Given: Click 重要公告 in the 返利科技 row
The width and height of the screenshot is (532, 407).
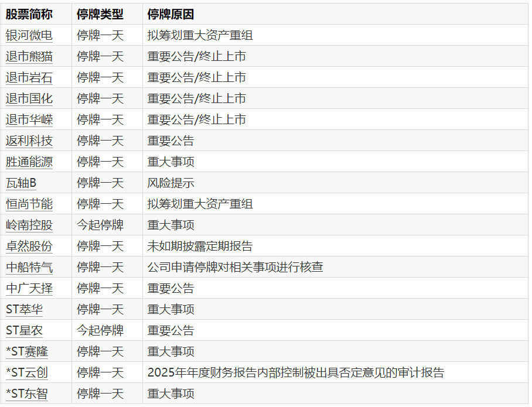Looking at the screenshot, I should point(170,141).
